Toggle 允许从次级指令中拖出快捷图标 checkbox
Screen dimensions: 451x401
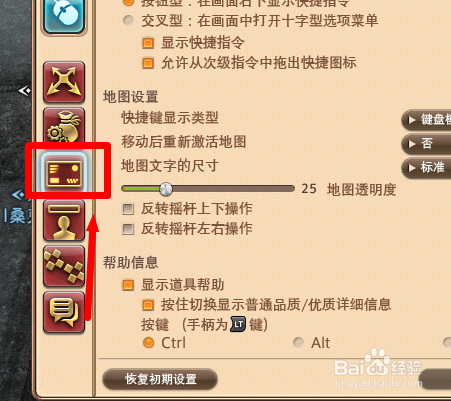[148, 63]
